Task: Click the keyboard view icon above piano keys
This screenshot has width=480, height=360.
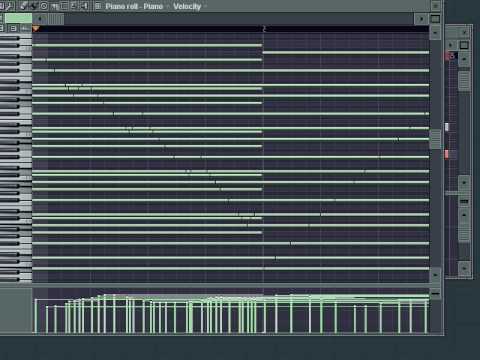Action: [13, 29]
